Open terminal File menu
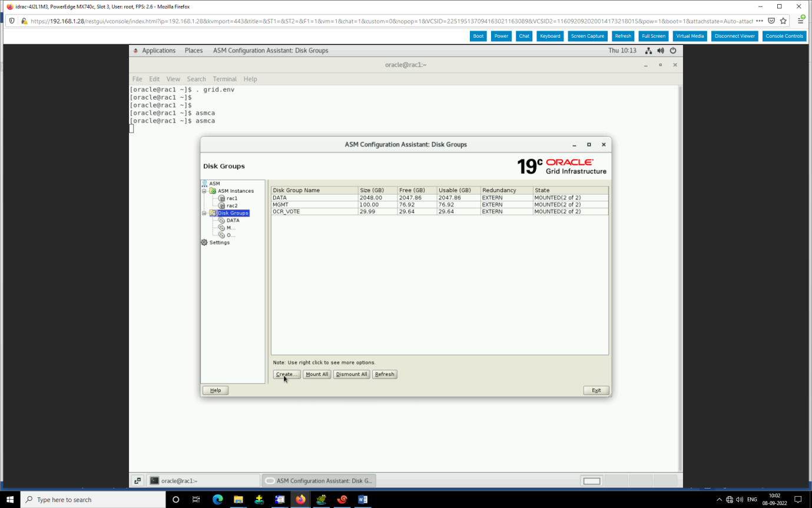812x508 pixels. click(x=137, y=79)
